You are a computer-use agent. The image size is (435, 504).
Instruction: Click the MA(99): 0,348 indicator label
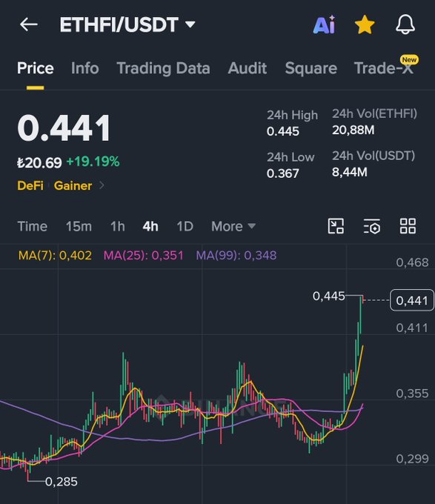point(236,256)
